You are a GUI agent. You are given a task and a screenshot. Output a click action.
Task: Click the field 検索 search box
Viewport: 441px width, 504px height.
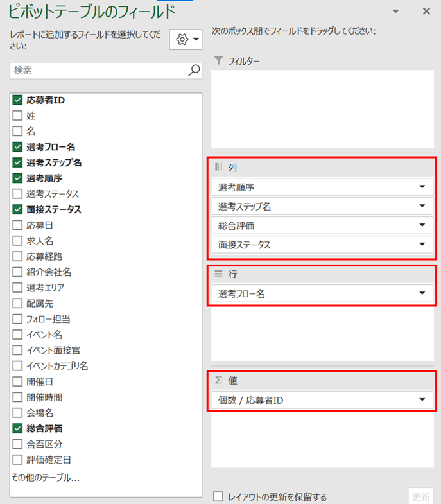coord(106,71)
